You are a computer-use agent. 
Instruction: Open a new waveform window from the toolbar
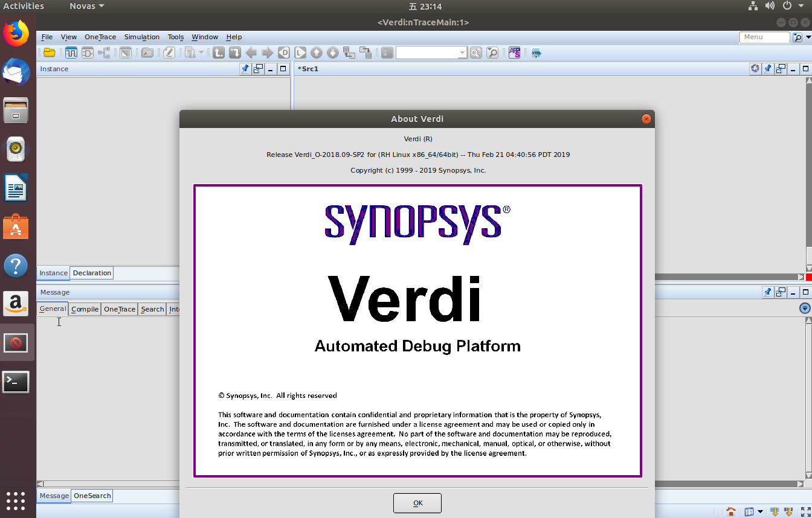click(71, 53)
